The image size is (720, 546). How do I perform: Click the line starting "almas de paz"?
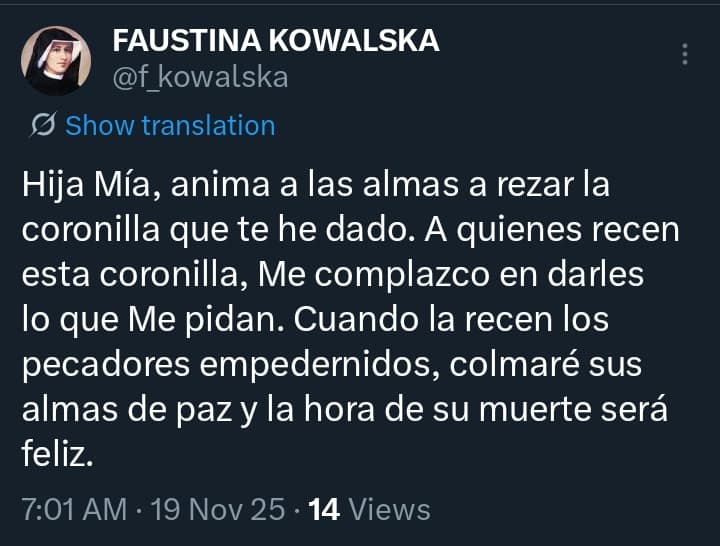(x=344, y=410)
